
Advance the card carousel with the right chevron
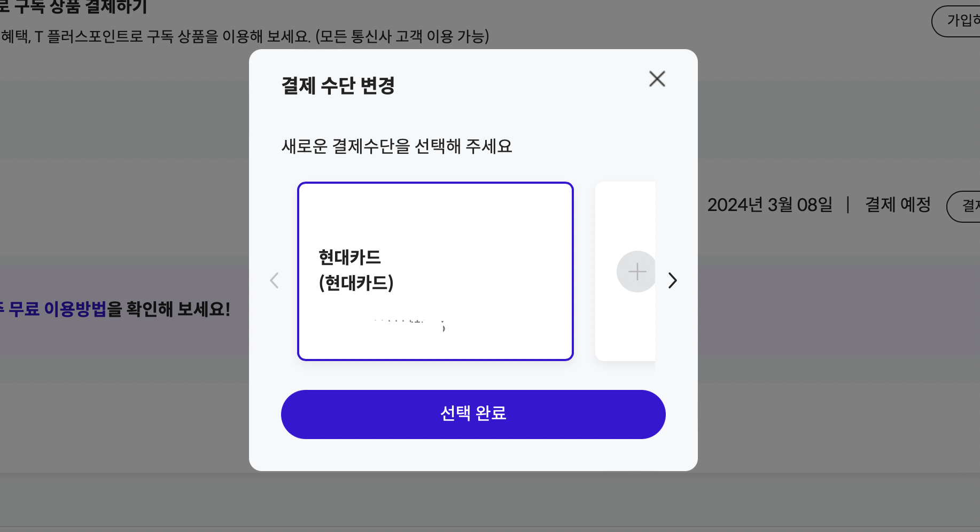(x=672, y=280)
